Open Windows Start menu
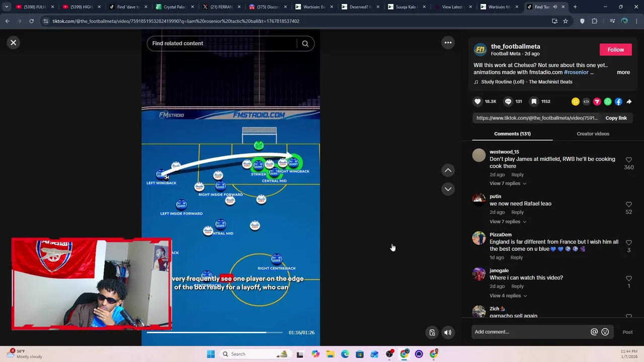 (x=211, y=354)
